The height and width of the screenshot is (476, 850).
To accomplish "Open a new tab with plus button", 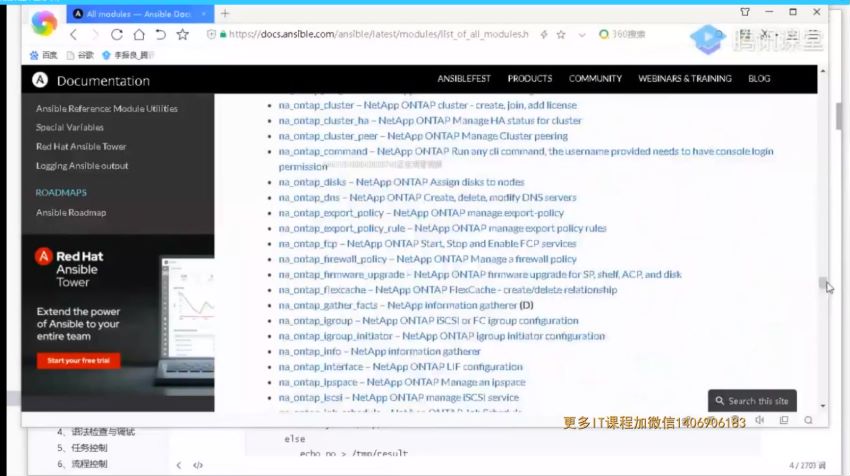I will [225, 14].
